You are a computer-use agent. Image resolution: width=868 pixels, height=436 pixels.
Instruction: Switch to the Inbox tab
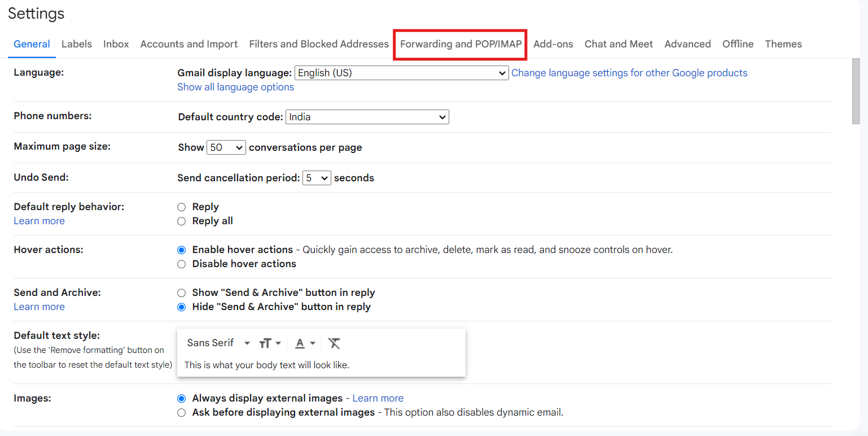tap(116, 44)
